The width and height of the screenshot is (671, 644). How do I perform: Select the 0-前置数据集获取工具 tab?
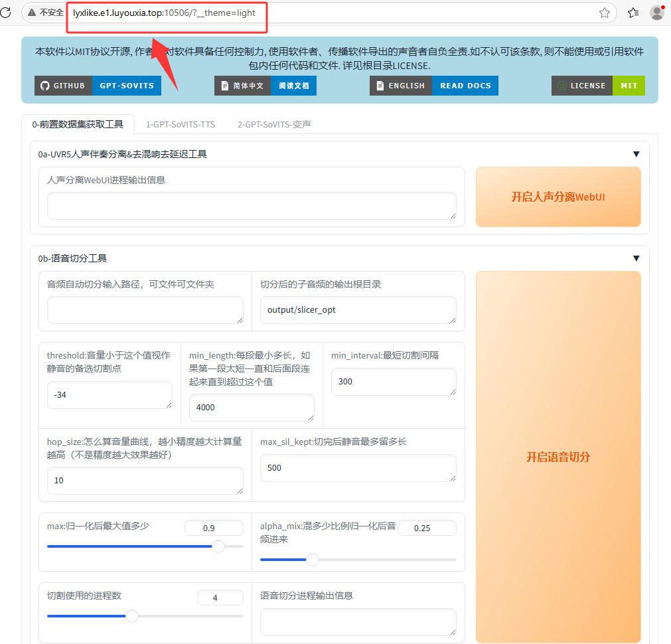pos(78,124)
